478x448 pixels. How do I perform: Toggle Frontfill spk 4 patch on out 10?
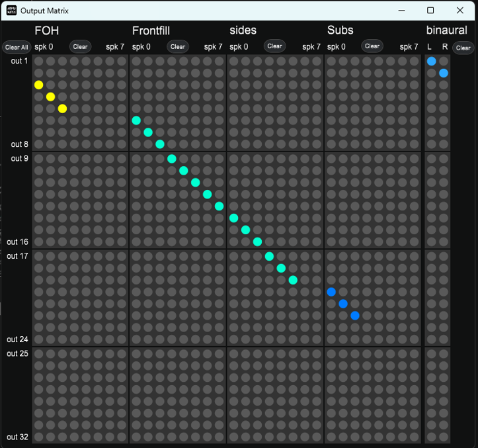pyautogui.click(x=184, y=171)
